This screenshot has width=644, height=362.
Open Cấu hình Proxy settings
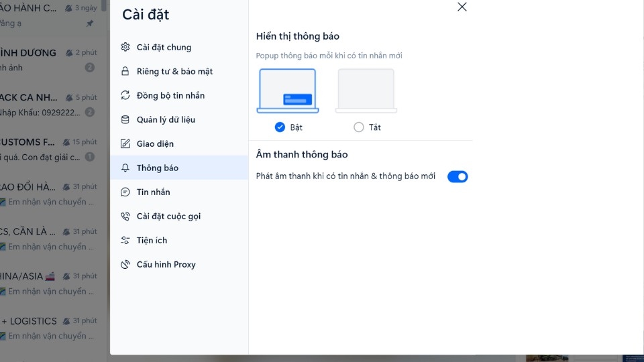179,264
